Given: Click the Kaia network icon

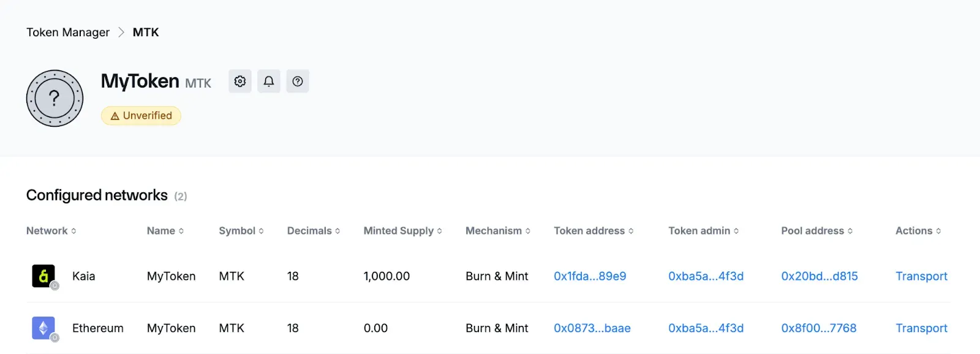Looking at the screenshot, I should (x=43, y=276).
